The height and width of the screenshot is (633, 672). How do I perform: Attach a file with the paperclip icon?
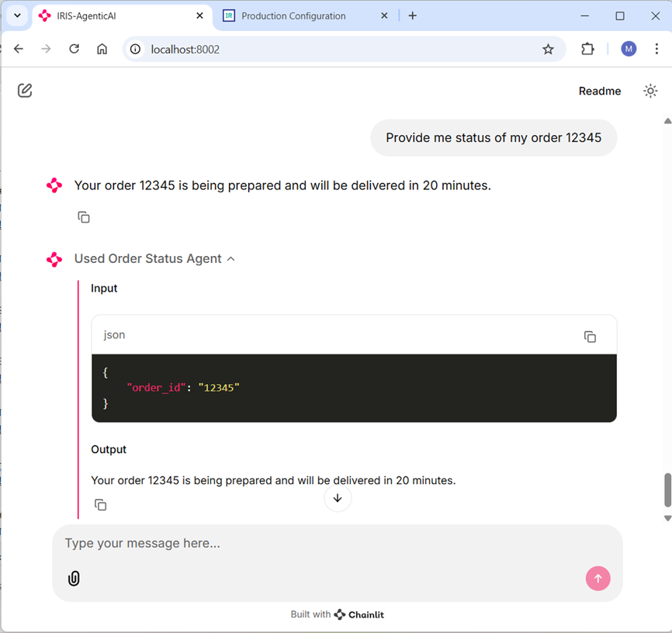click(x=74, y=578)
